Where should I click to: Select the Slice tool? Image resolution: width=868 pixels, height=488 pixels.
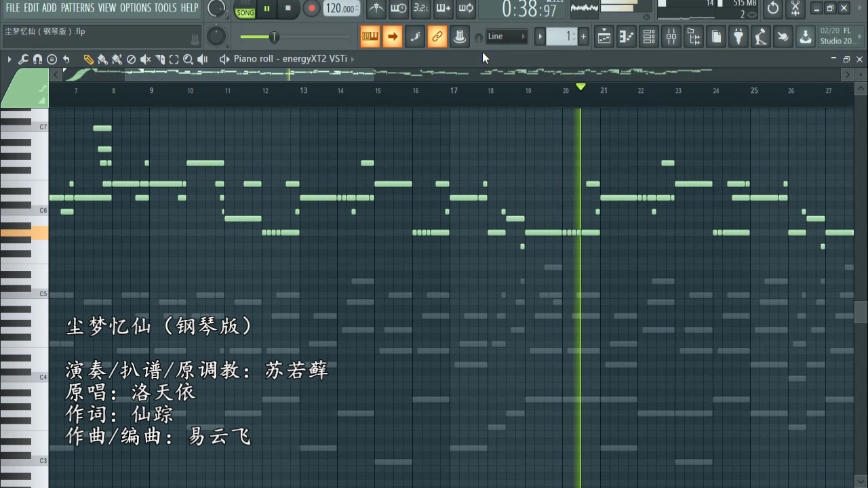pos(159,60)
